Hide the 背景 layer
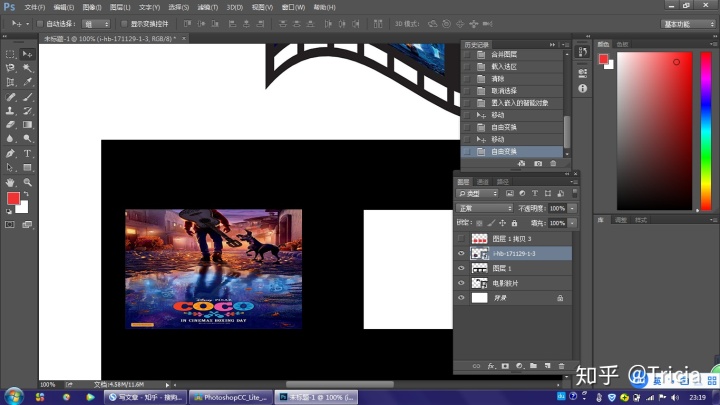 pyautogui.click(x=461, y=298)
